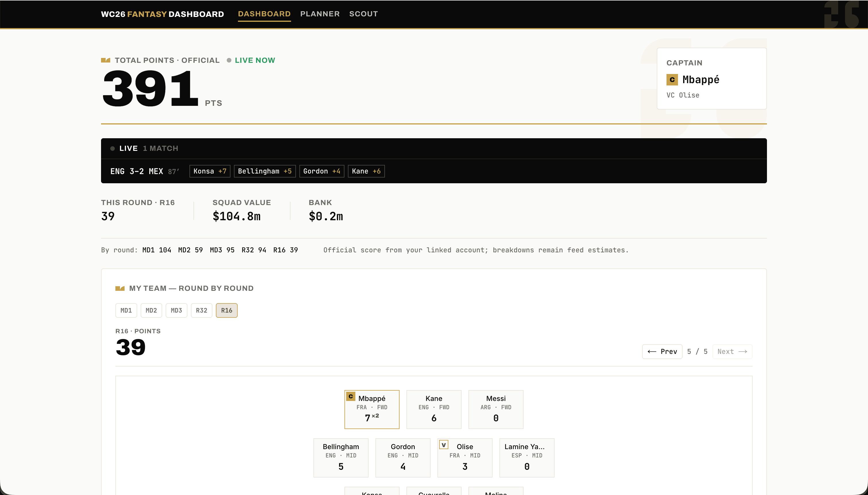Open the Dashboard nav tab
This screenshot has width=868, height=495.
click(x=264, y=14)
